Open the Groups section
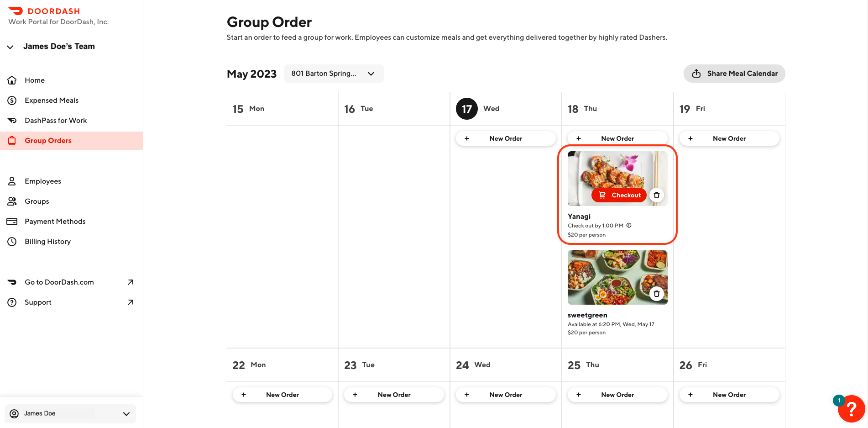 pyautogui.click(x=37, y=201)
